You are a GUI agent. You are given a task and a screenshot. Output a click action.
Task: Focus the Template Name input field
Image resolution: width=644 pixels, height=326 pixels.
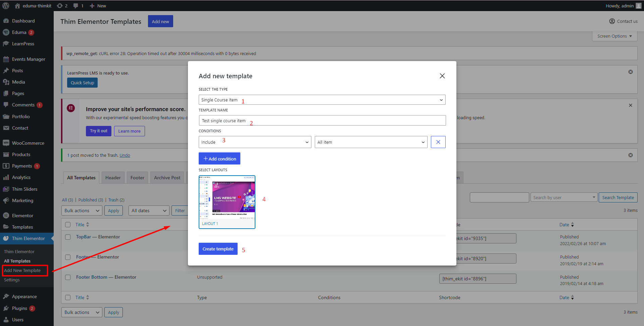(x=322, y=121)
